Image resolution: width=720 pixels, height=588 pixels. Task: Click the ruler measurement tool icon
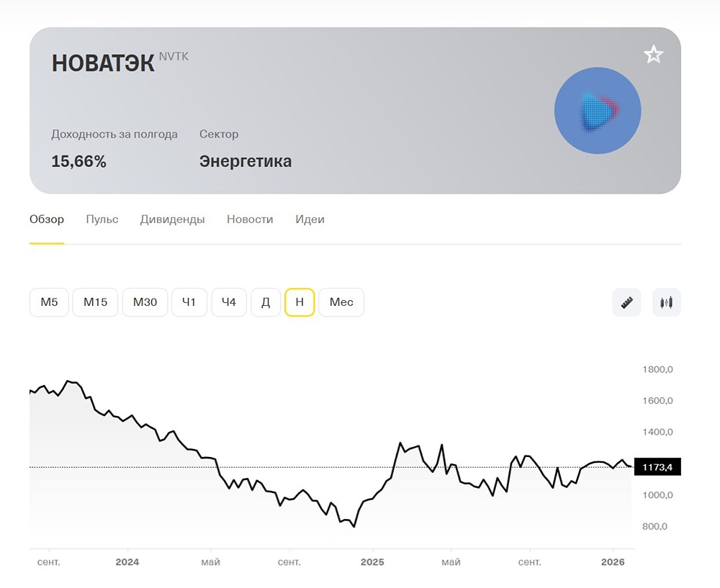pyautogui.click(x=626, y=302)
